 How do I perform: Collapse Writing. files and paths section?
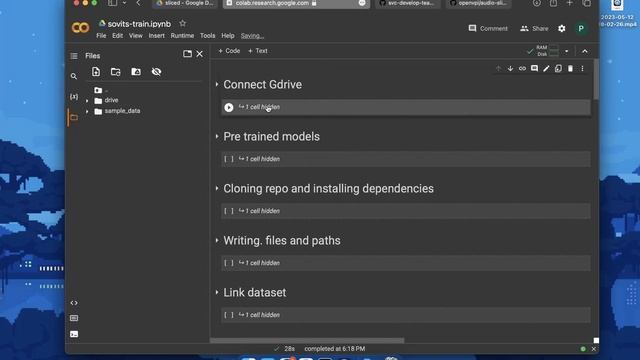click(x=217, y=240)
